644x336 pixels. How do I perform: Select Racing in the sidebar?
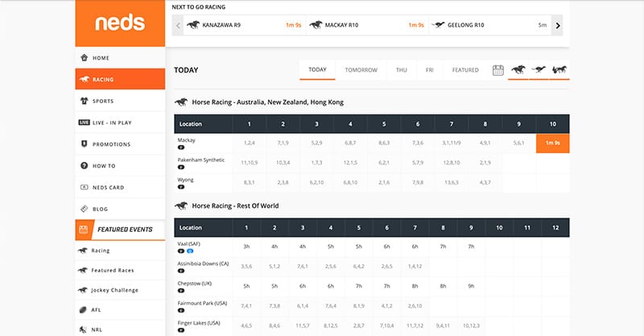point(120,80)
